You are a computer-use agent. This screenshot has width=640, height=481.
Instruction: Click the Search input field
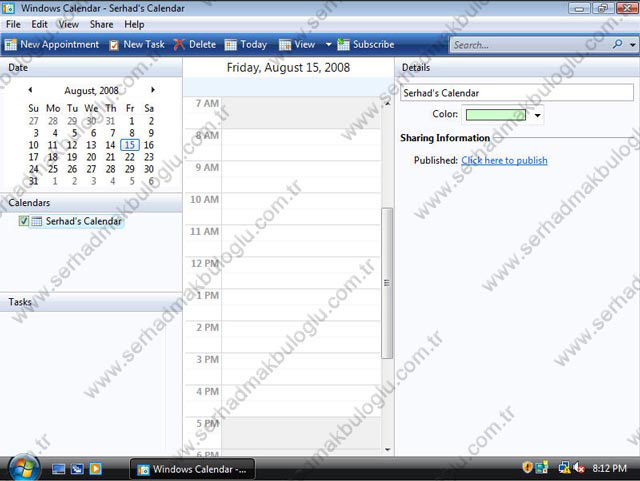click(531, 45)
